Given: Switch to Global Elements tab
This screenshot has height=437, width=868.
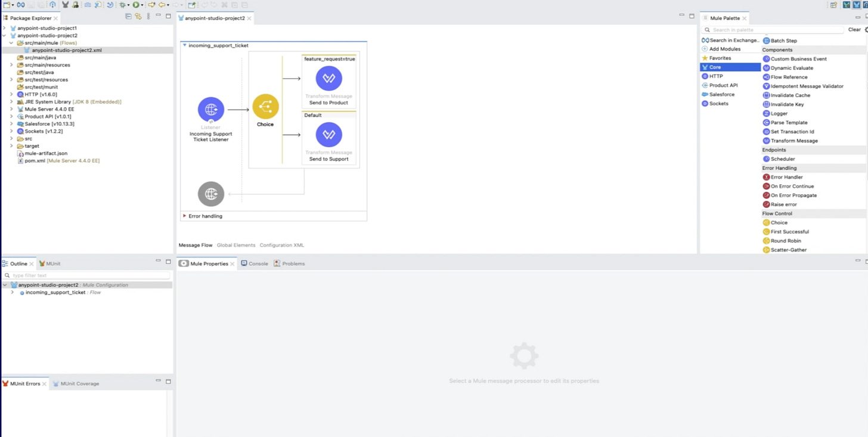Looking at the screenshot, I should 236,245.
